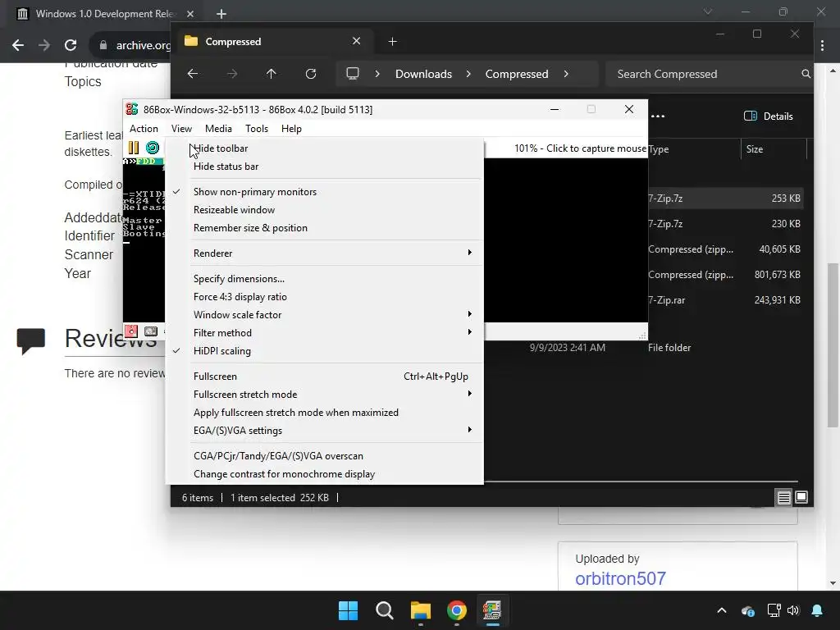Open Chrome three-dot menu

(x=822, y=46)
